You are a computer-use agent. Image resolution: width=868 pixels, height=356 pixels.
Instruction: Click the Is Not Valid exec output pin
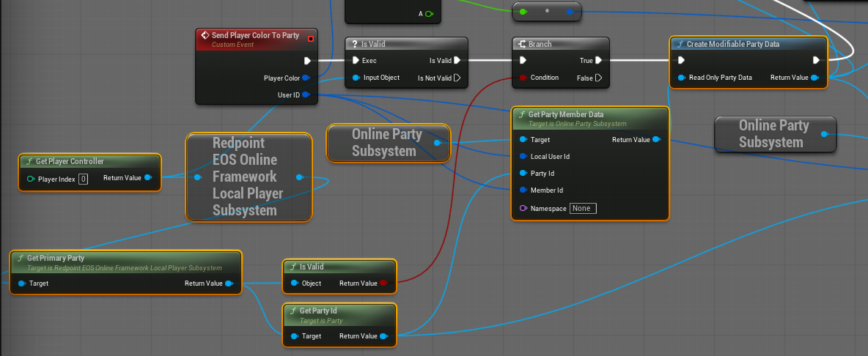[x=457, y=78]
